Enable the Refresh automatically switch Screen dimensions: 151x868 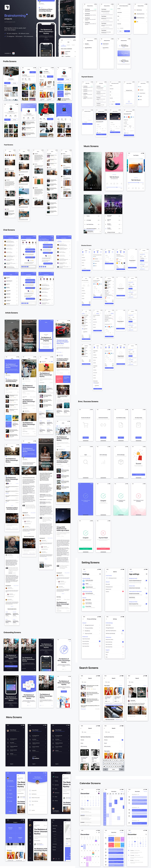123,633
